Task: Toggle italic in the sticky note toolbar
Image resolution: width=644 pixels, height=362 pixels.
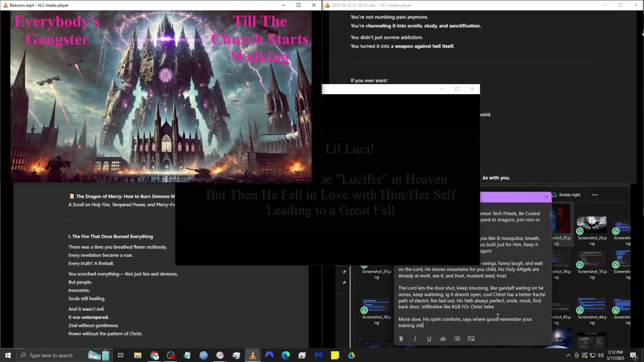Action: coord(415,339)
